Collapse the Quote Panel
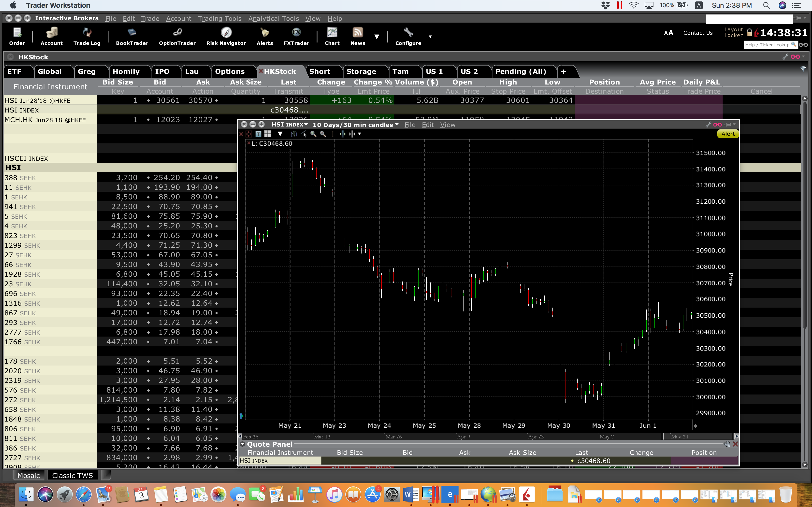This screenshot has width=812, height=507. pos(243,444)
